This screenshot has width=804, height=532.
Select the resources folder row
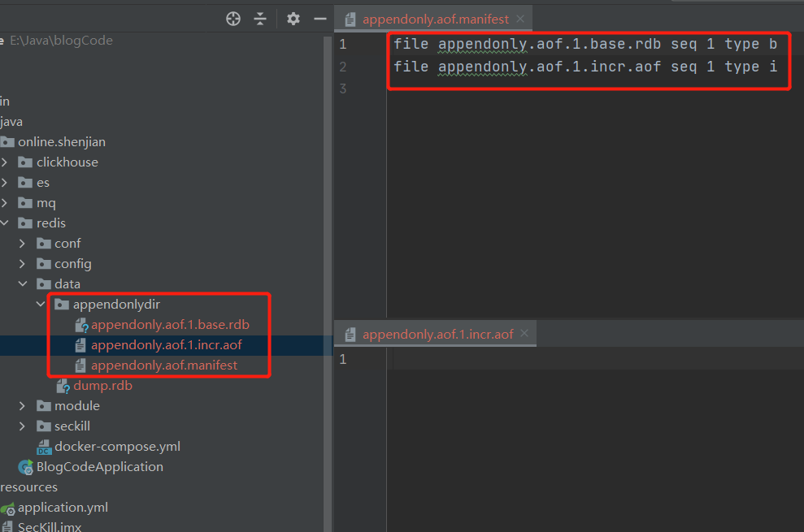[28, 487]
